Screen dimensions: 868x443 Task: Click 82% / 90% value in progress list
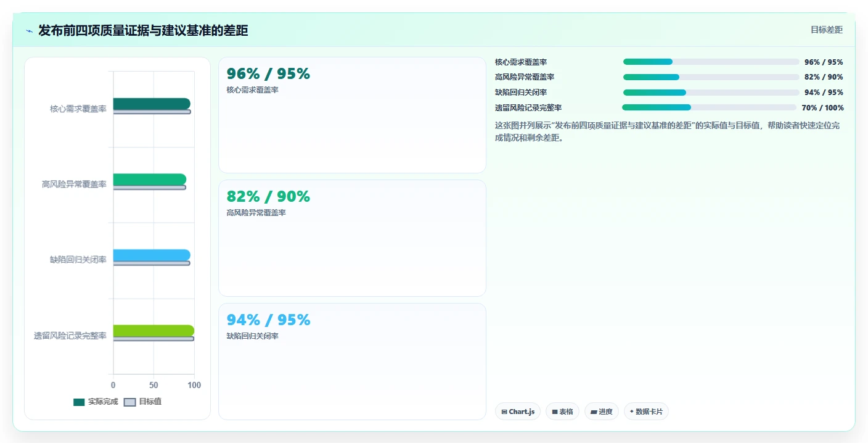click(x=824, y=77)
